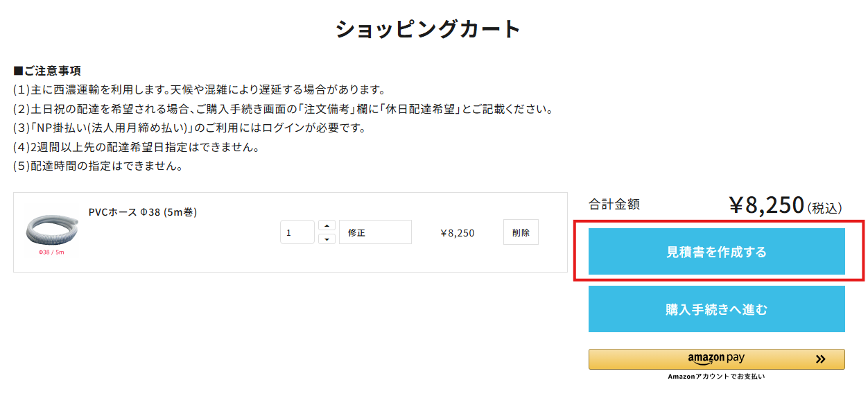This screenshot has width=868, height=396.
Task: Click the PVC hose product thumbnail
Action: click(51, 227)
